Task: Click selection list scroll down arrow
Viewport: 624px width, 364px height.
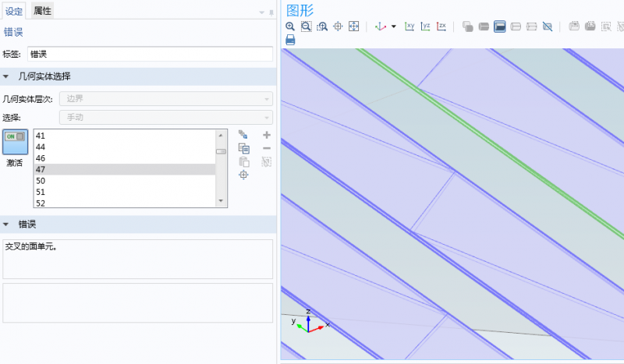Action: 221,201
